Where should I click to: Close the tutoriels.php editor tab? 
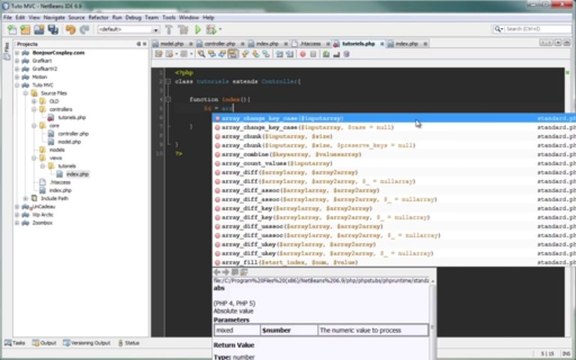(x=382, y=44)
